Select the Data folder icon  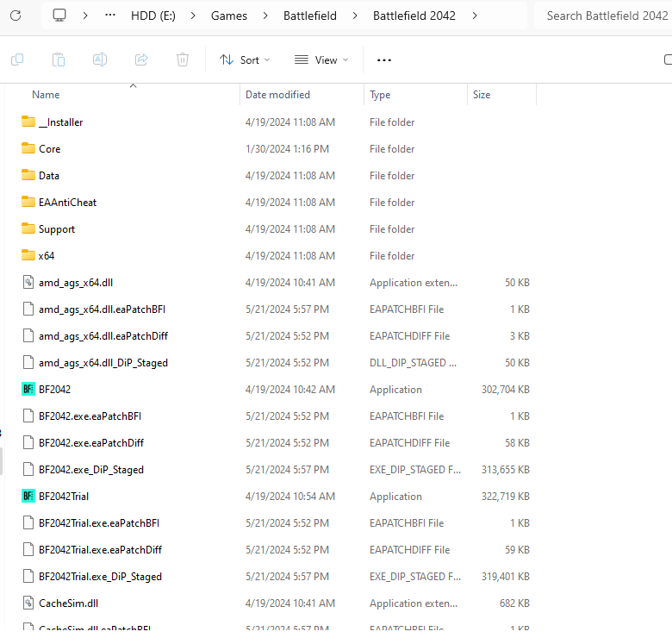[28, 175]
